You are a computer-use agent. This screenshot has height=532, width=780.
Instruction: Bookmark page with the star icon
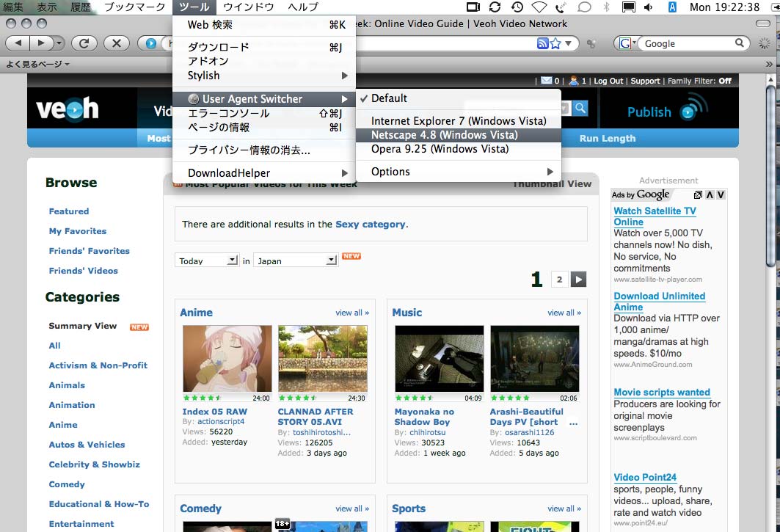click(x=555, y=43)
